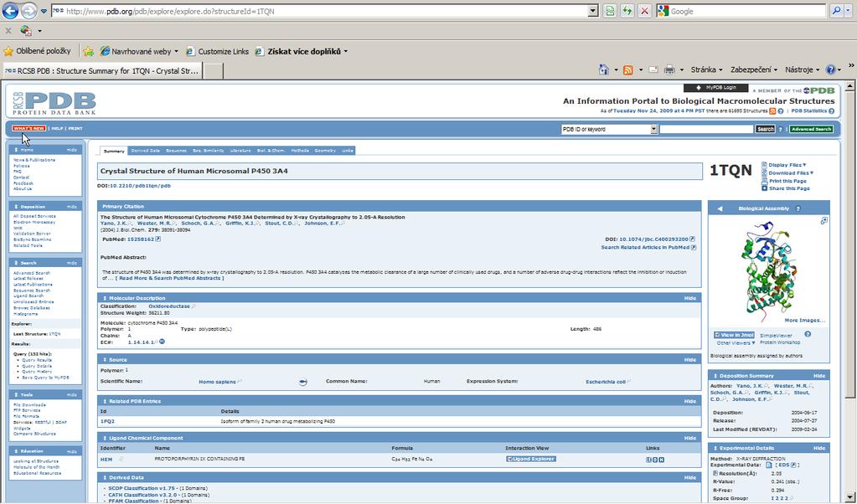Click the help icon next to Search button

pyautogui.click(x=780, y=130)
